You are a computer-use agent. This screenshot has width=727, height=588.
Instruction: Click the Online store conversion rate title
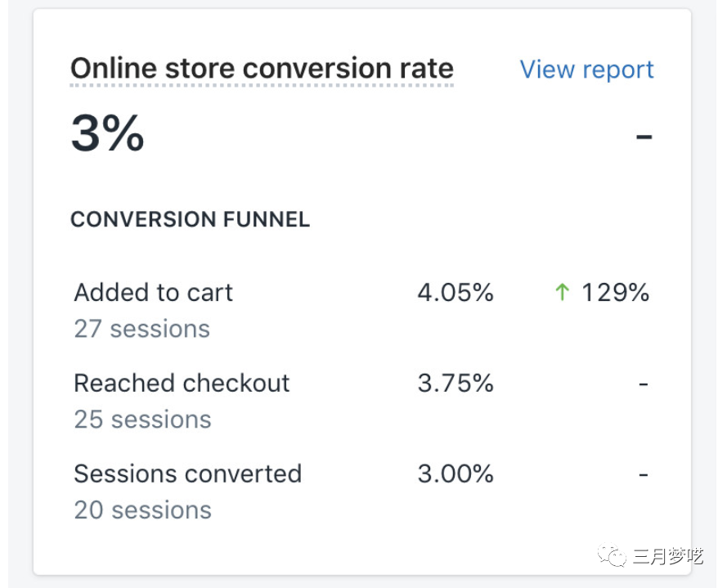coord(262,69)
